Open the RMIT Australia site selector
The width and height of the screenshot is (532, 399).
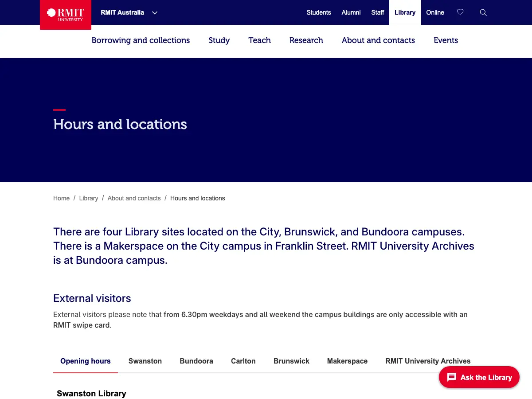[129, 12]
